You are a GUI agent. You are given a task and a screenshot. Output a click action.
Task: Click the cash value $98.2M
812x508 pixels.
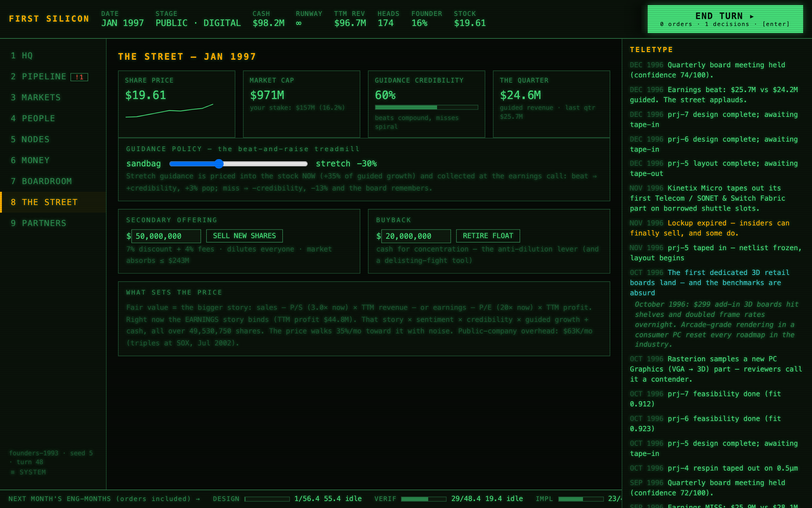[268, 23]
